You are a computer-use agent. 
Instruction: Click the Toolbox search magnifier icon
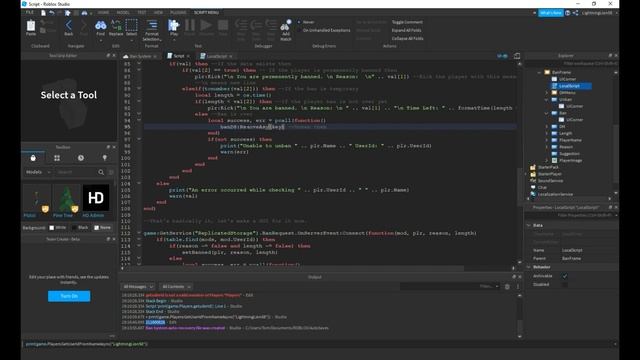101,172
